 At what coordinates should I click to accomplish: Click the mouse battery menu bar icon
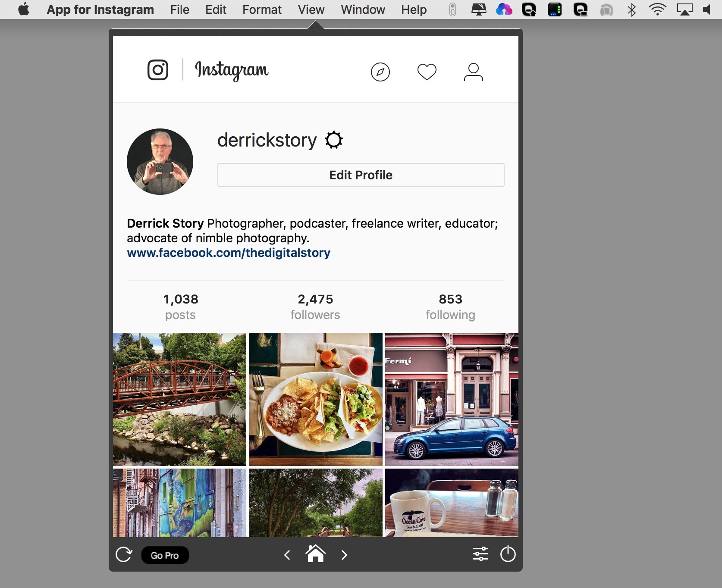pyautogui.click(x=452, y=9)
